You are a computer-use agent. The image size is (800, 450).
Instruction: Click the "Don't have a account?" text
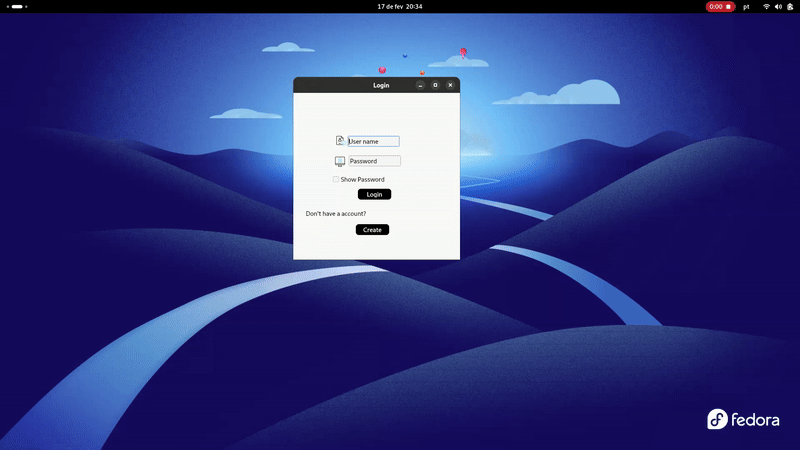pyautogui.click(x=336, y=214)
